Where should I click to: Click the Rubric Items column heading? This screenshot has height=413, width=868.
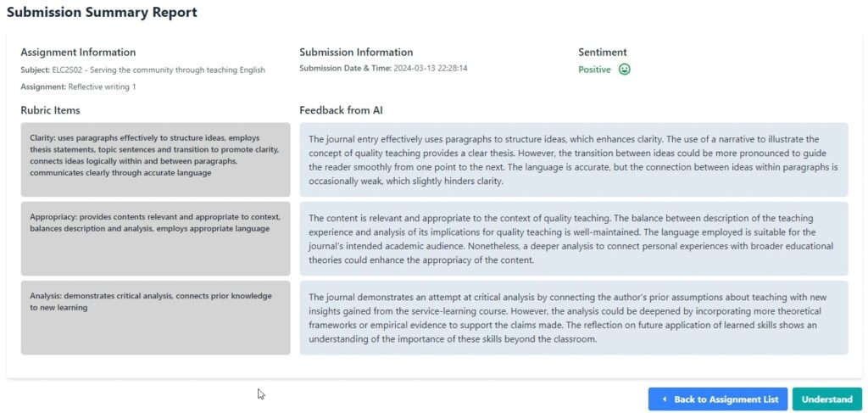click(x=50, y=110)
